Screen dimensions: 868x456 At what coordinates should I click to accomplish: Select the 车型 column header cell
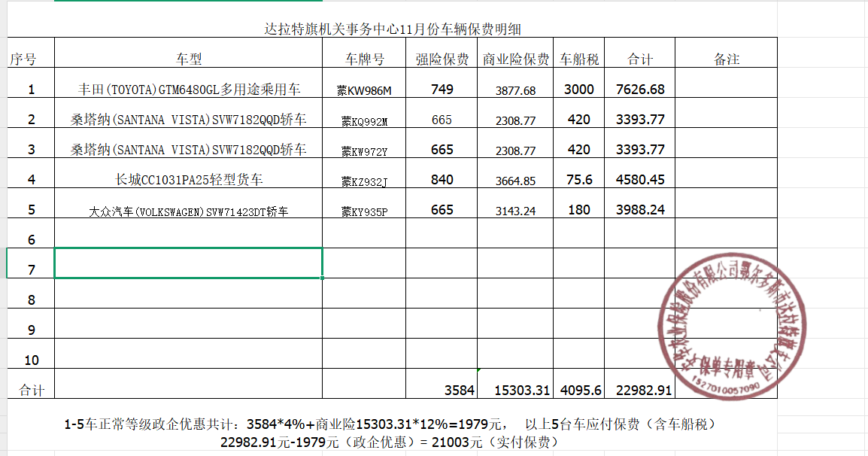[x=189, y=59]
